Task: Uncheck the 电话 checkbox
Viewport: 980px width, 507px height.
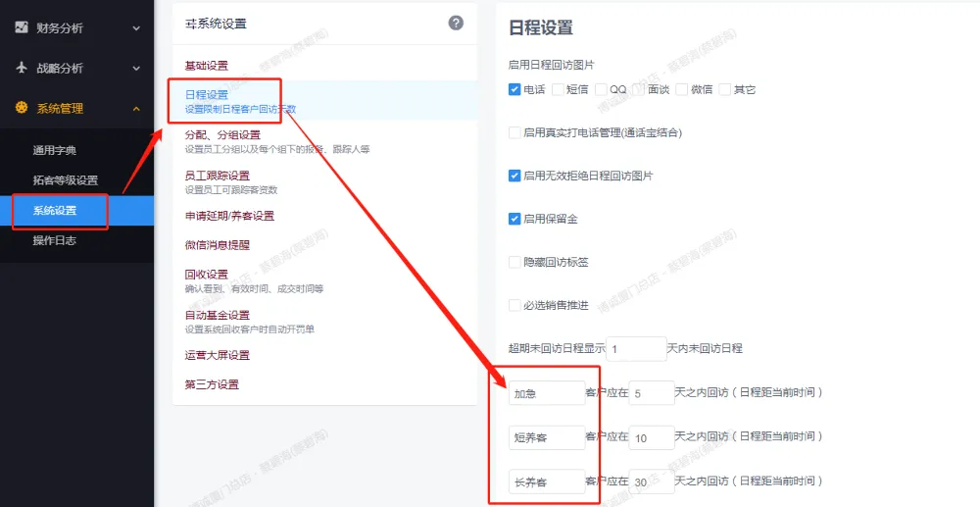Action: [514, 89]
